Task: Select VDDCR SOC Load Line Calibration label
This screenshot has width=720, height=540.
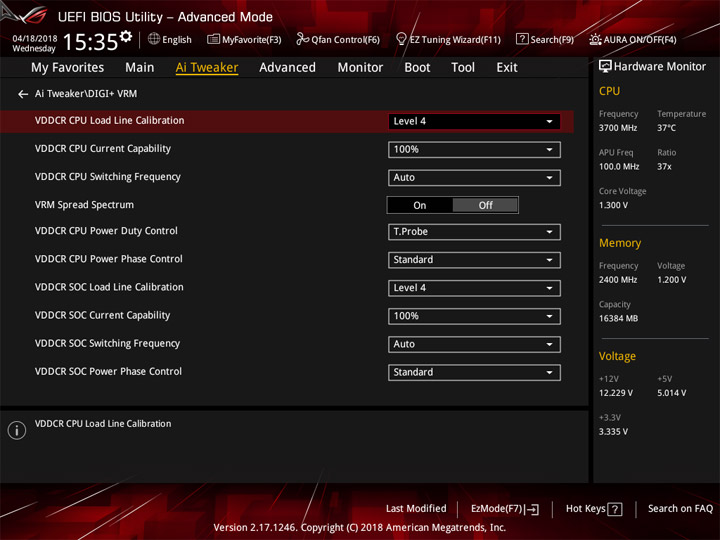Action: pyautogui.click(x=109, y=287)
